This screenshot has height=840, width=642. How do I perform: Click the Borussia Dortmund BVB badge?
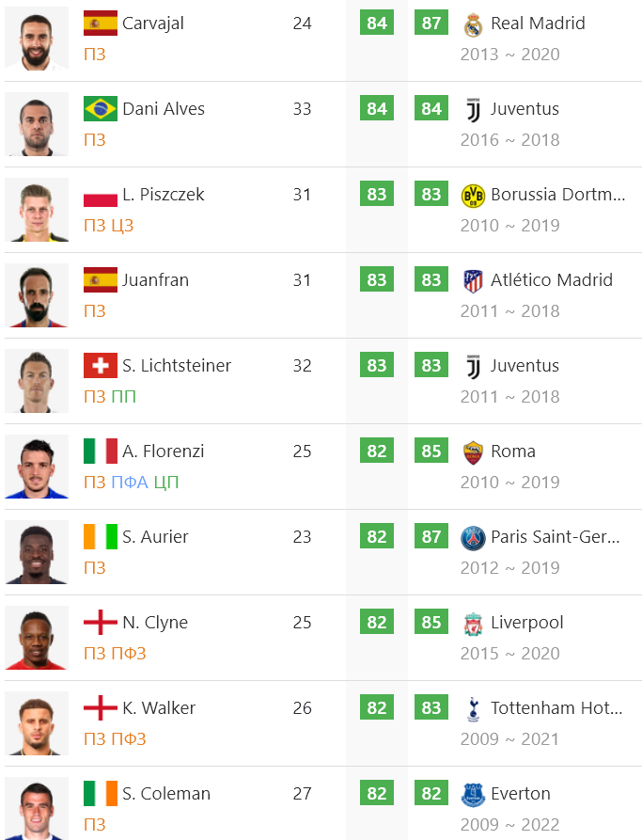[x=473, y=196]
